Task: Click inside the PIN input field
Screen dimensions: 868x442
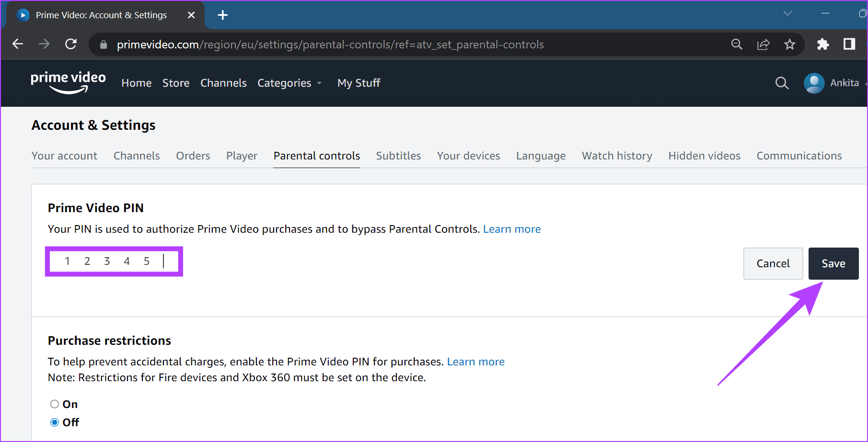Action: (114, 261)
